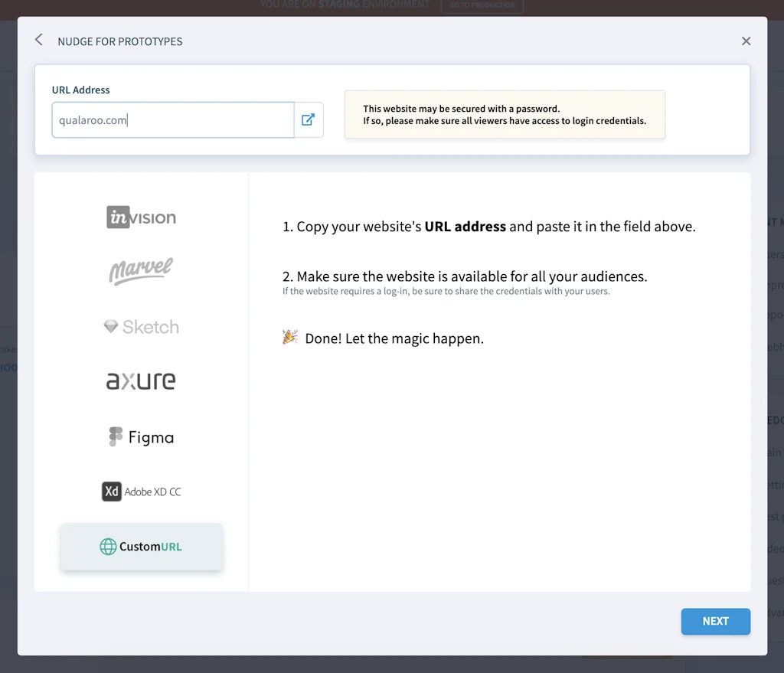This screenshot has height=673, width=784.
Task: Click the GO TO PRODUCTION button
Action: coord(482,5)
